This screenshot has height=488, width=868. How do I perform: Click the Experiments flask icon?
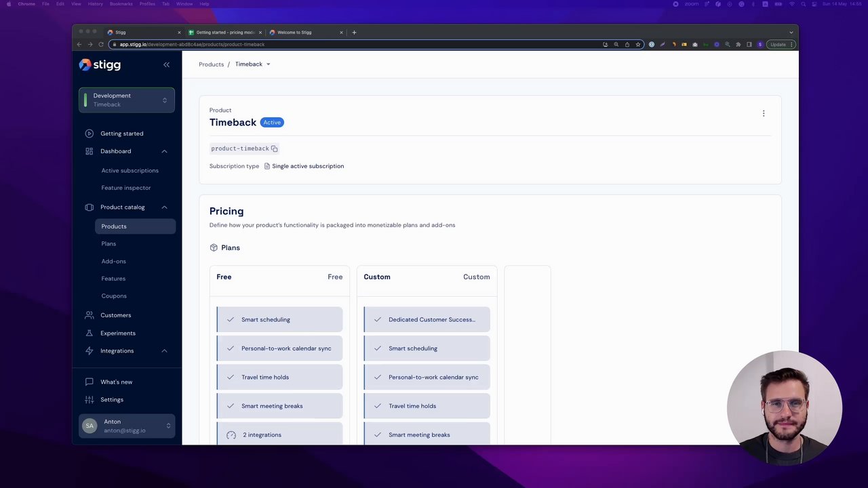89,333
